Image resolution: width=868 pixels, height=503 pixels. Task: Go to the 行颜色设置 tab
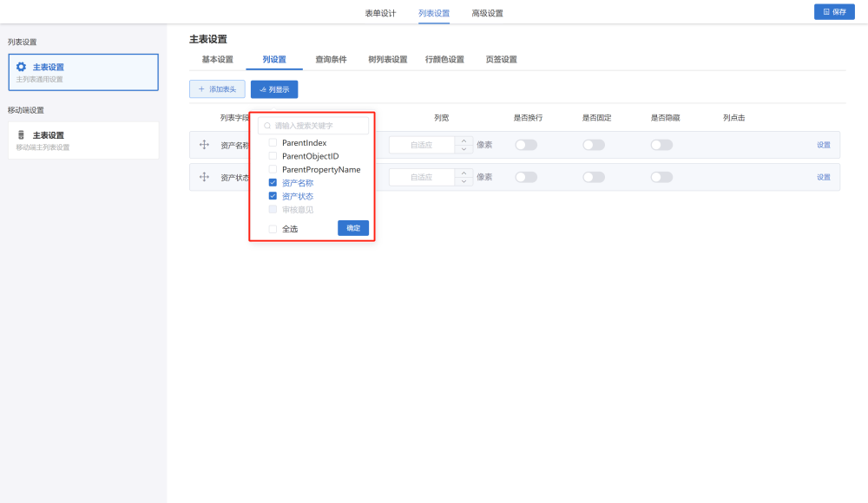click(444, 60)
